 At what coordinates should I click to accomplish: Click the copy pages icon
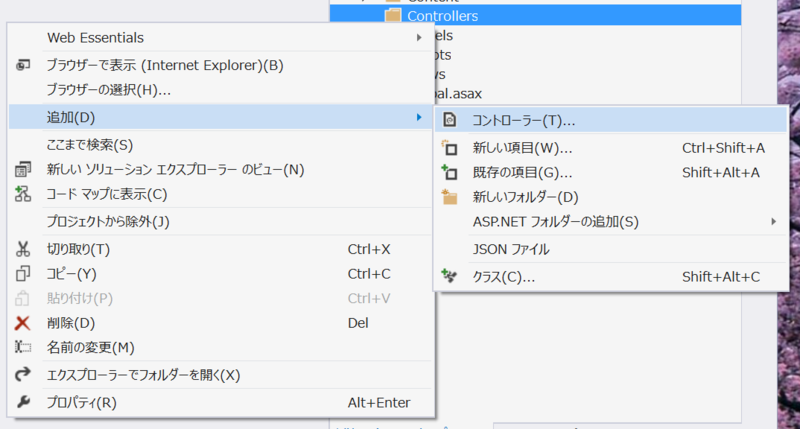click(23, 274)
